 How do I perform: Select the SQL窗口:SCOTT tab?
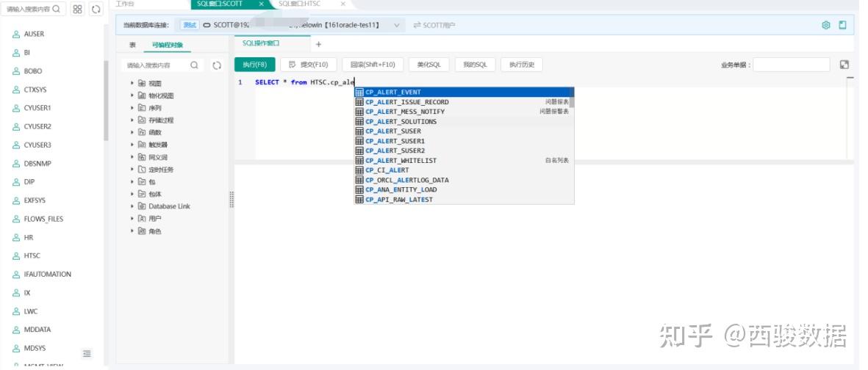coord(220,4)
